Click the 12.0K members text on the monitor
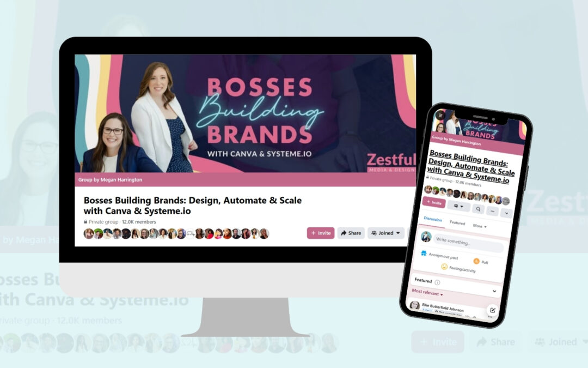The height and width of the screenshot is (368, 588). point(139,222)
